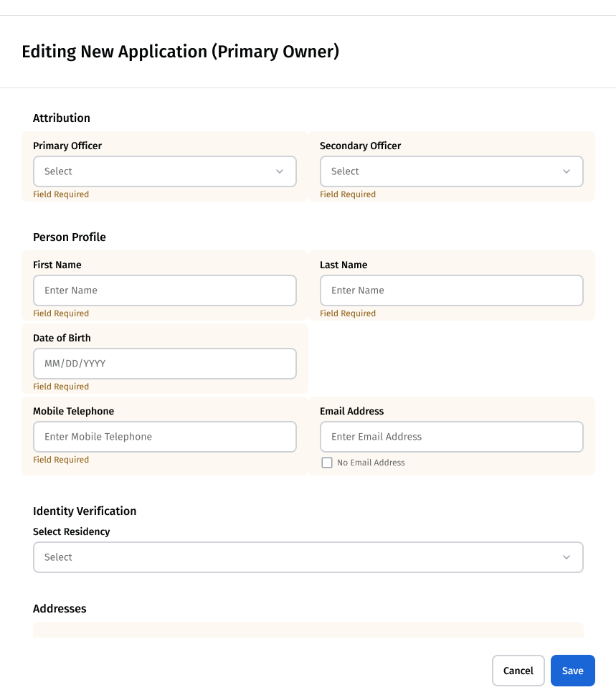This screenshot has width=616, height=700.
Task: Select the Date of Birth MM/DD/YYYY field
Action: click(x=164, y=364)
